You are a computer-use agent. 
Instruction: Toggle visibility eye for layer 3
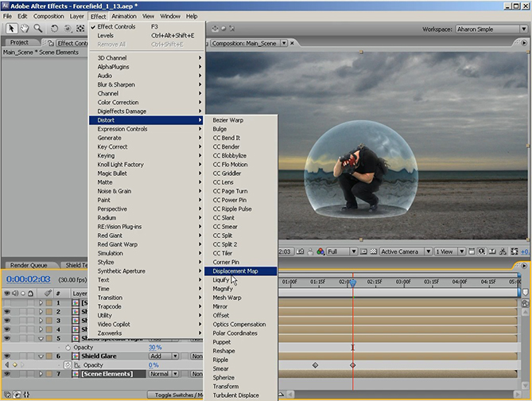click(7, 320)
